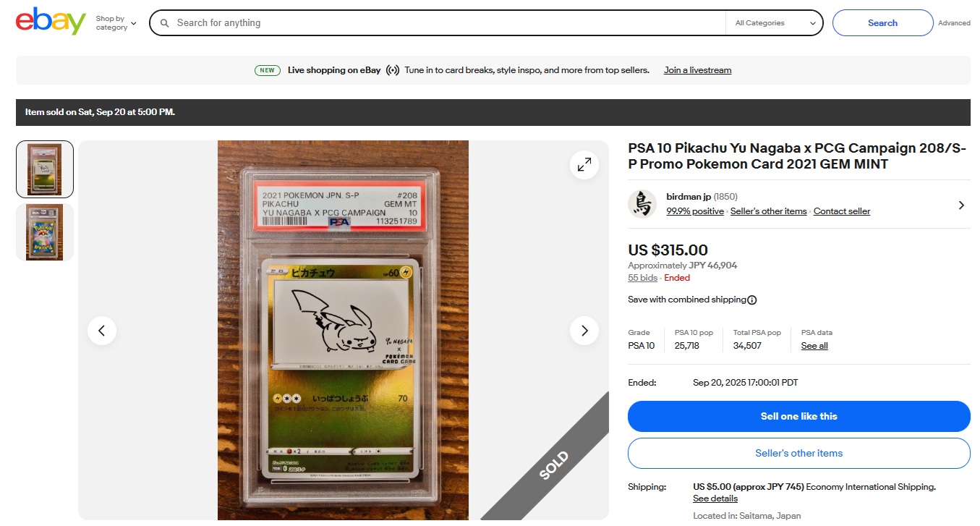Expand All Categories selector
980x526 pixels.
click(775, 23)
